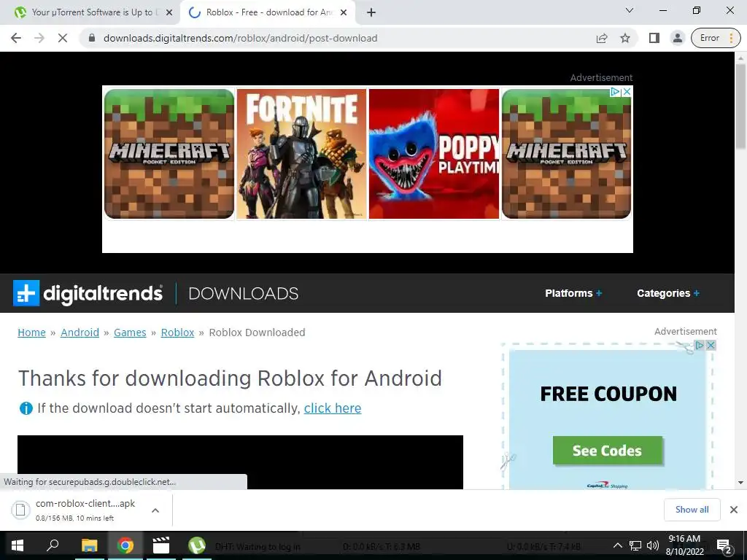Click the browser forward arrow
This screenshot has width=747, height=560.
(39, 38)
